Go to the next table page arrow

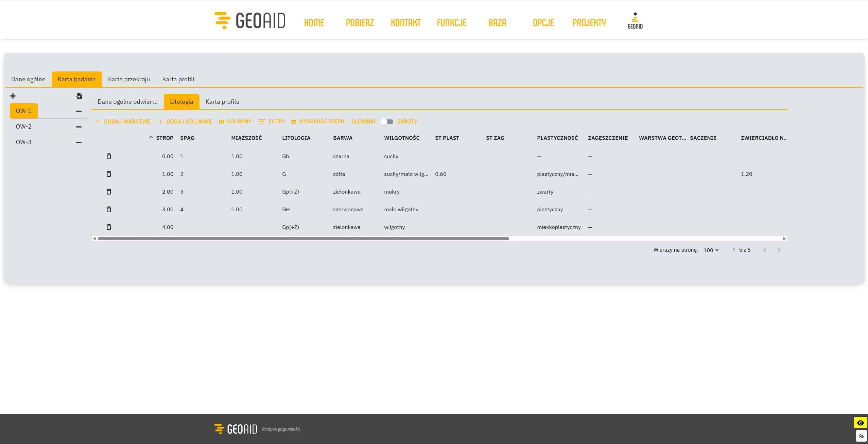coord(779,250)
